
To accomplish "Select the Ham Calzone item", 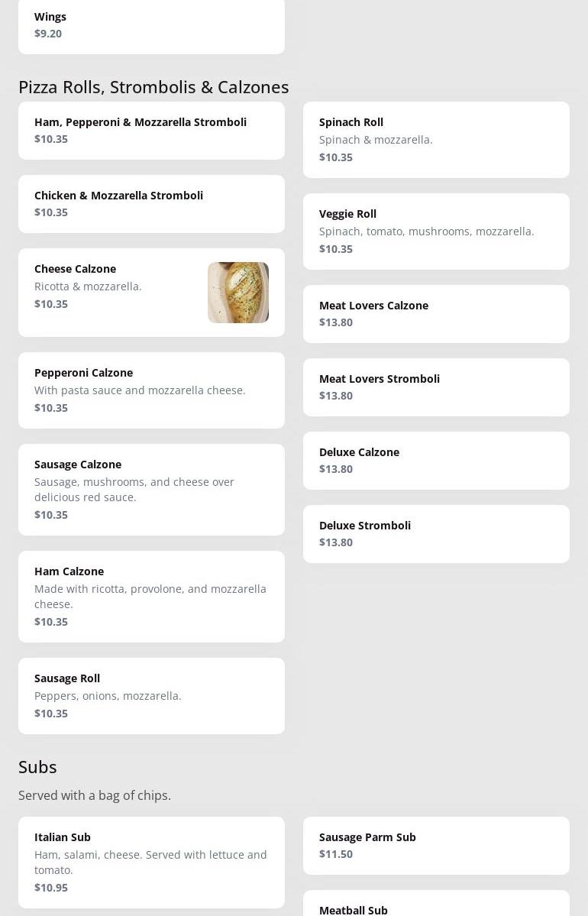I will 151,597.
